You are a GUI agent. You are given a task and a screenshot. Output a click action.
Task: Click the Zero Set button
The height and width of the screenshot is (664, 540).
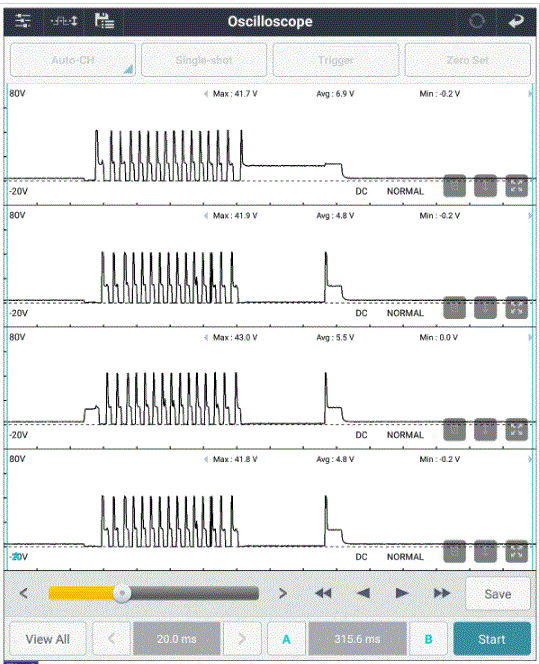(468, 60)
